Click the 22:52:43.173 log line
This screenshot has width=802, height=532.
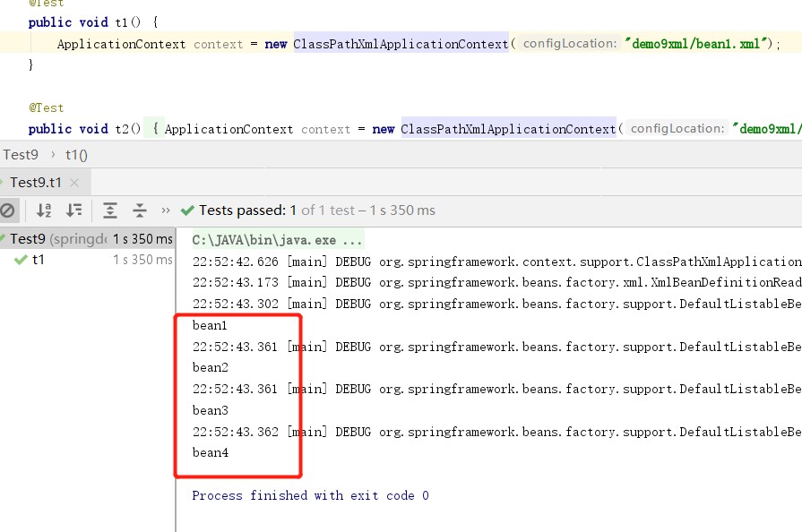(496, 282)
